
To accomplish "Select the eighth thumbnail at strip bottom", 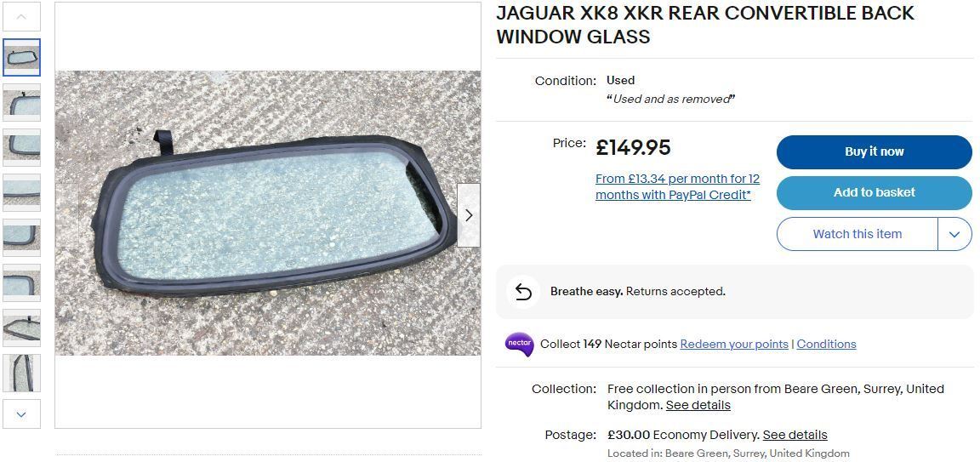I will [x=21, y=373].
